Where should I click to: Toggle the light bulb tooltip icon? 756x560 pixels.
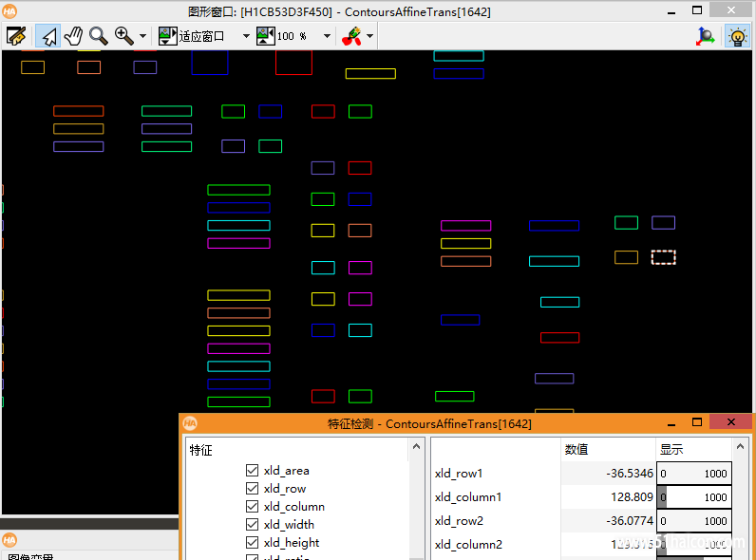coord(738,37)
